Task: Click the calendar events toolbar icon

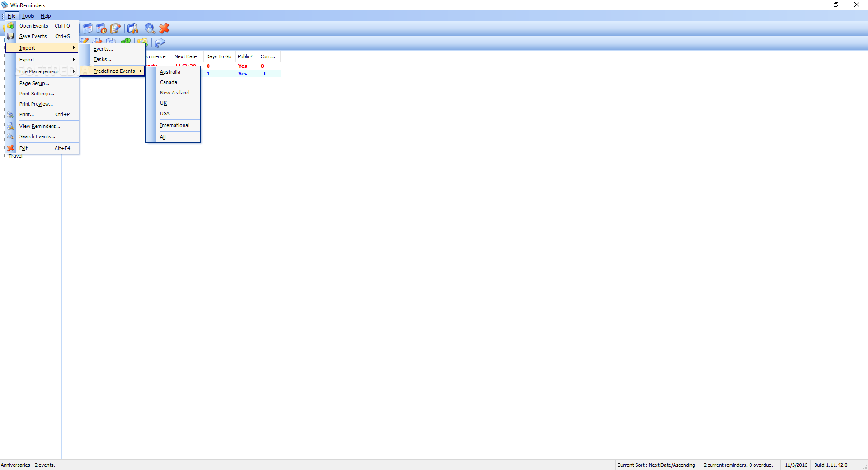Action: coord(88,28)
